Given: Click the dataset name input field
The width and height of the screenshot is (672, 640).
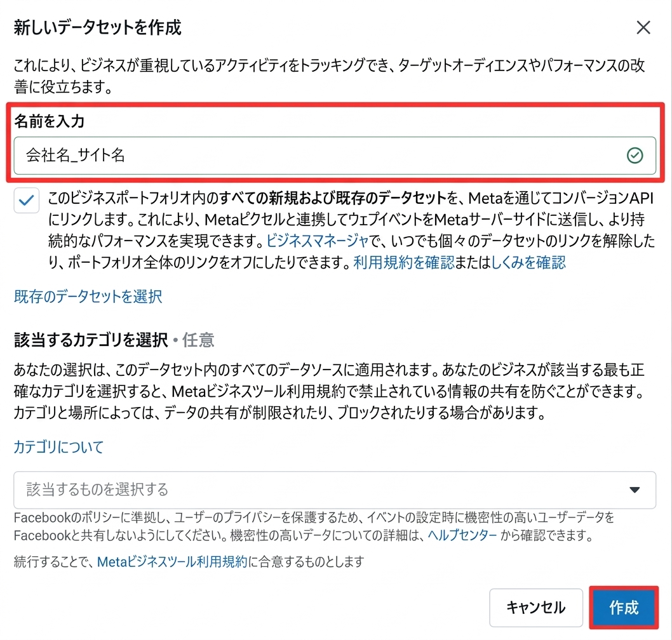Looking at the screenshot, I should (335, 156).
